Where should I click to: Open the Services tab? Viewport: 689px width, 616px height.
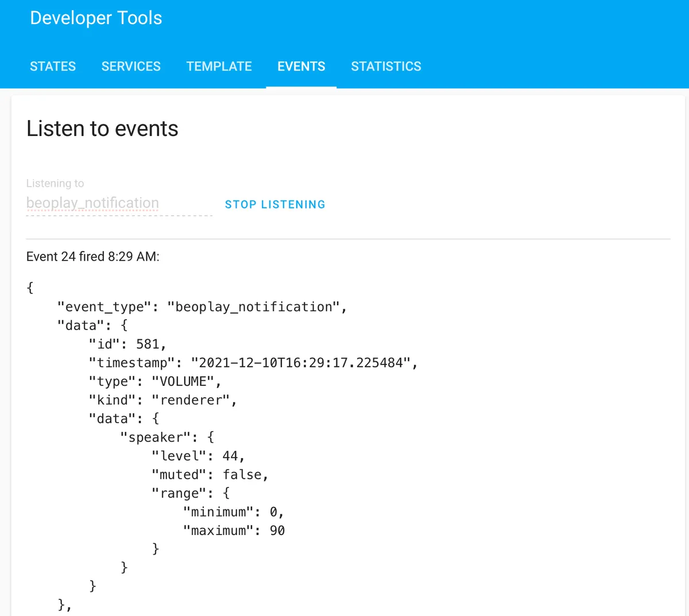pyautogui.click(x=131, y=67)
